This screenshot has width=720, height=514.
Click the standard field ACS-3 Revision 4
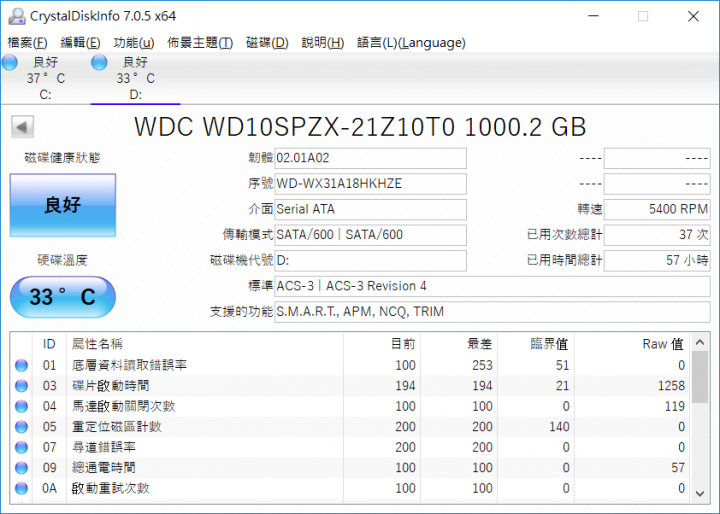pyautogui.click(x=492, y=286)
